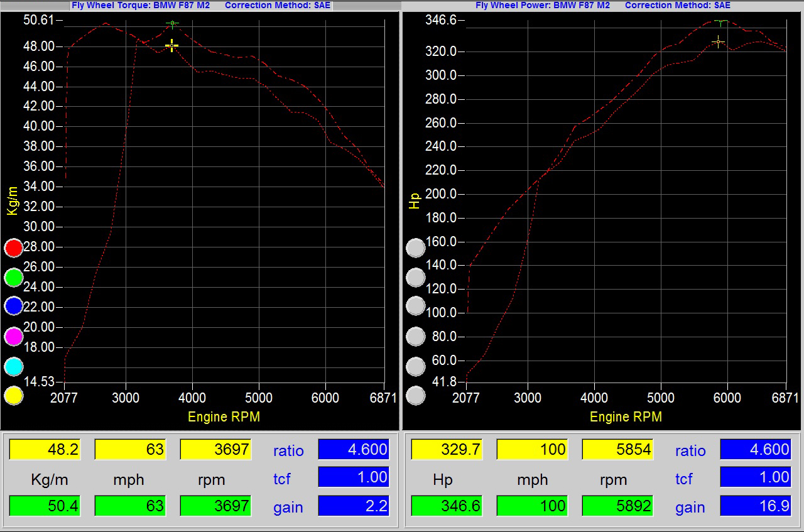Click the yellow 329.7 Hp value field
804x532 pixels.
447,449
